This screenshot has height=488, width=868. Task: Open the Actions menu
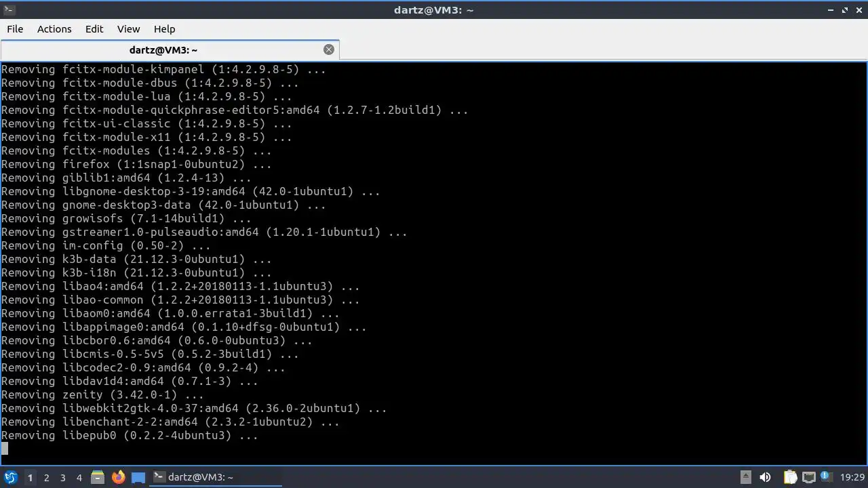pyautogui.click(x=54, y=29)
